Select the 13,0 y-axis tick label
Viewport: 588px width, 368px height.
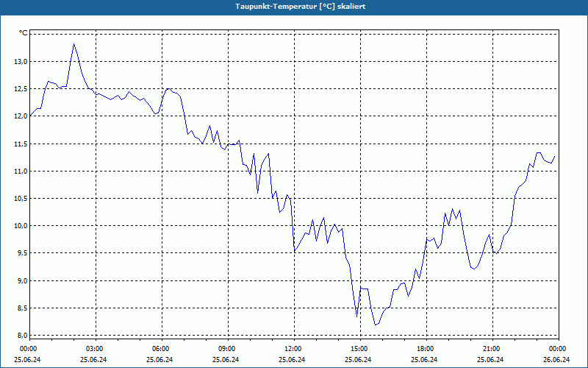click(21, 62)
